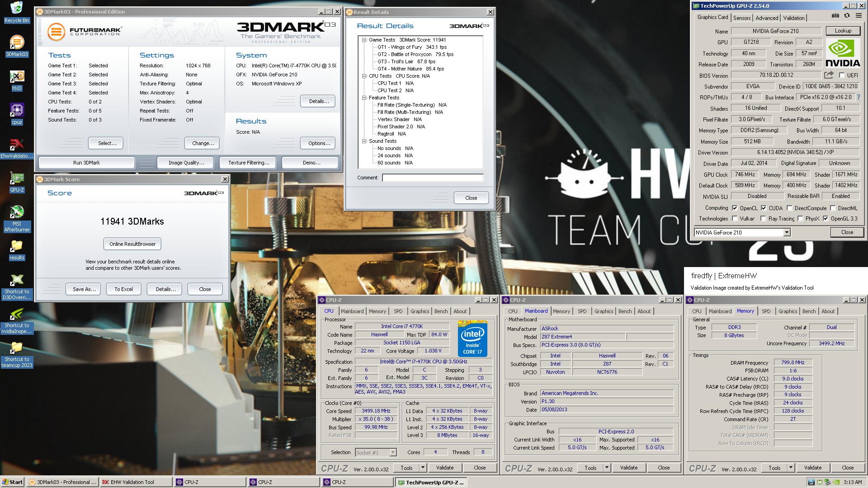
Task: Click the Start button
Action: point(13,482)
